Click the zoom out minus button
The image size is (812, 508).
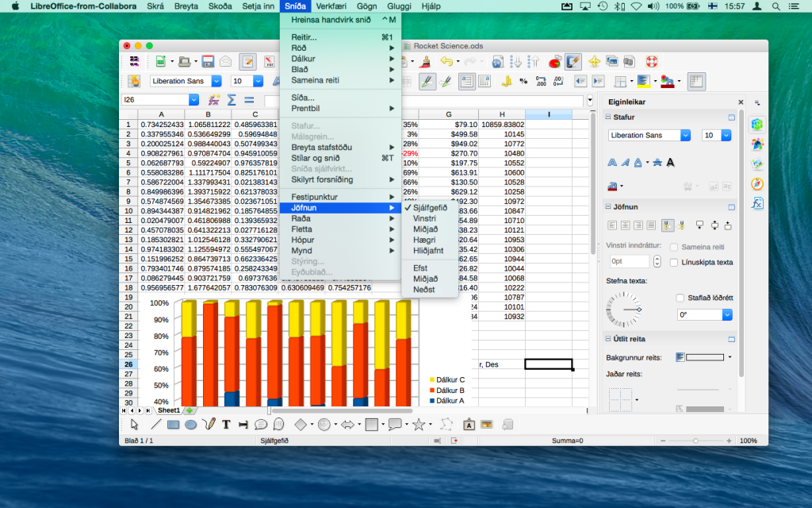(663, 441)
